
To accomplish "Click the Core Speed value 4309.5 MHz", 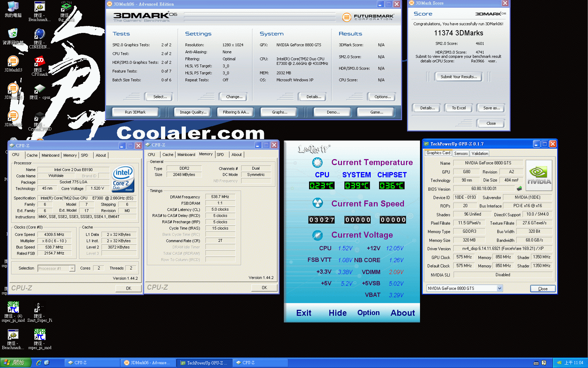I will [x=54, y=234].
